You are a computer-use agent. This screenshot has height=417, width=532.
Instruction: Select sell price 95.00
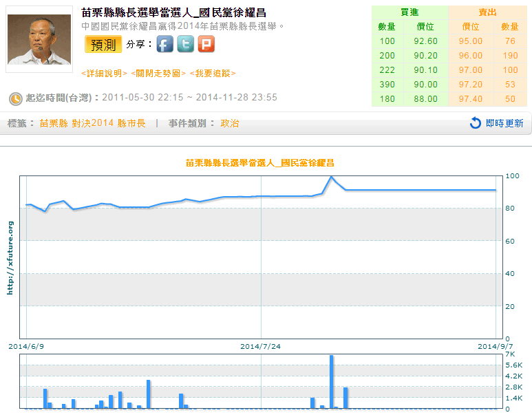coord(471,41)
